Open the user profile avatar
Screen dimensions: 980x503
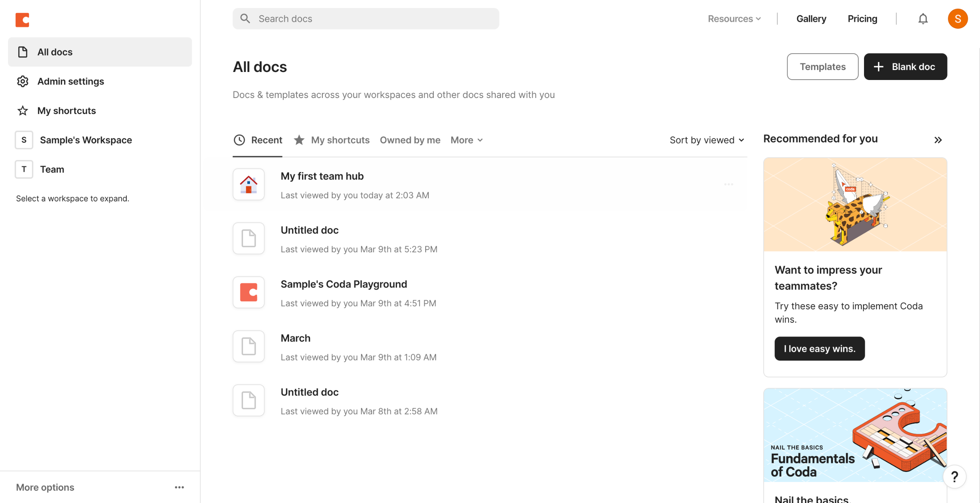(957, 19)
